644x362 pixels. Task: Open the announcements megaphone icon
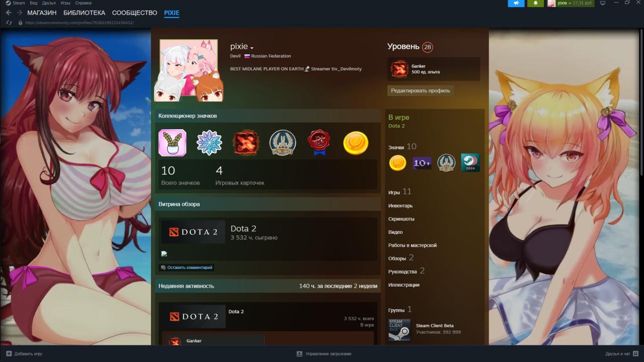point(516,3)
